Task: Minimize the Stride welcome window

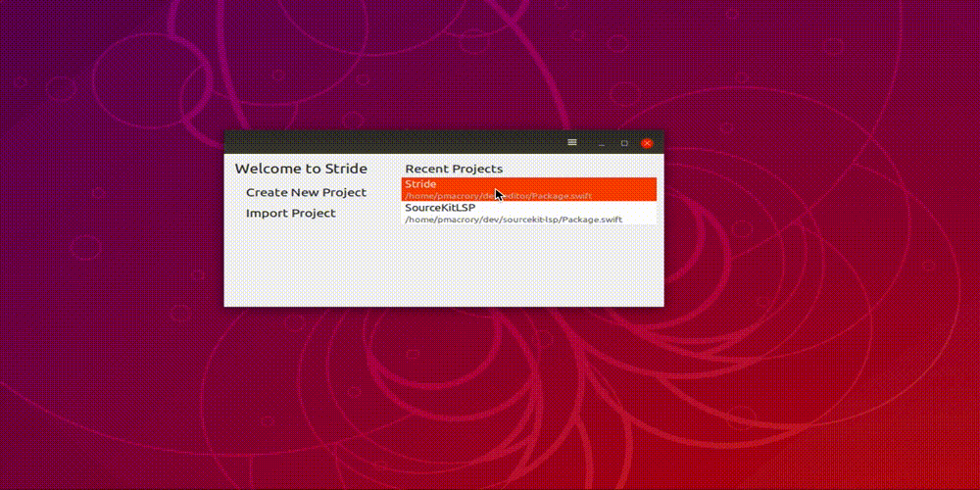Action: point(602,143)
